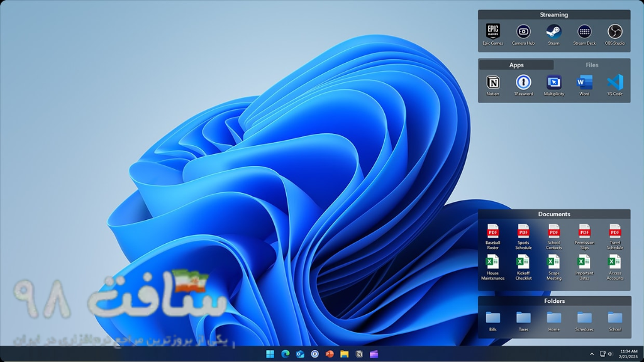Select House Maintenance spreadsheet
This screenshot has width=644, height=362.
493,267
